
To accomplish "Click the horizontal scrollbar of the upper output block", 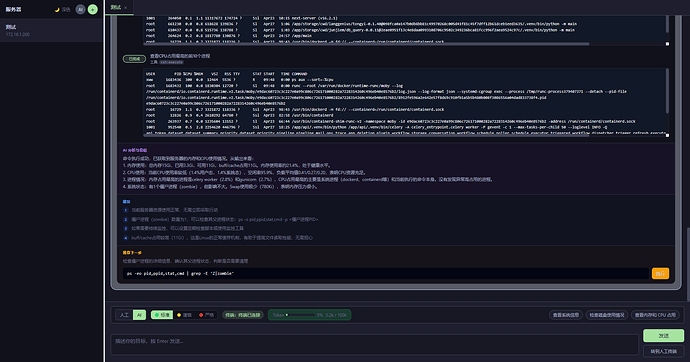I will pyautogui.click(x=366, y=44).
